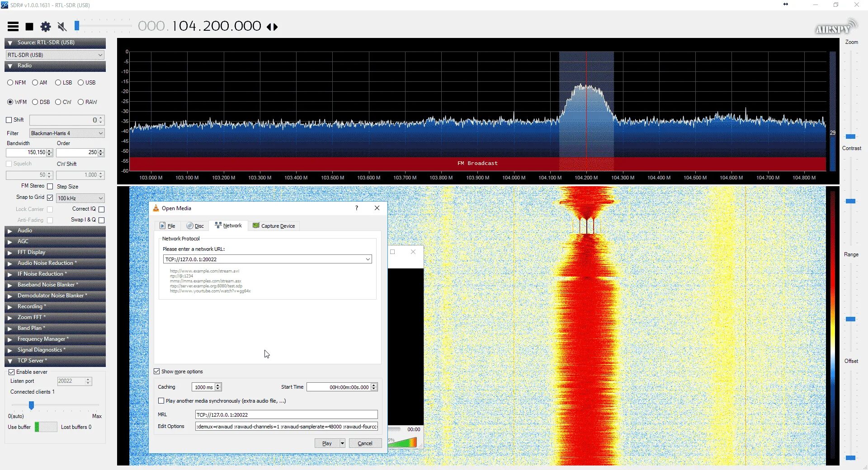Screen dimensions: 868x470
Task: Click the Edit Options input field
Action: (286, 426)
